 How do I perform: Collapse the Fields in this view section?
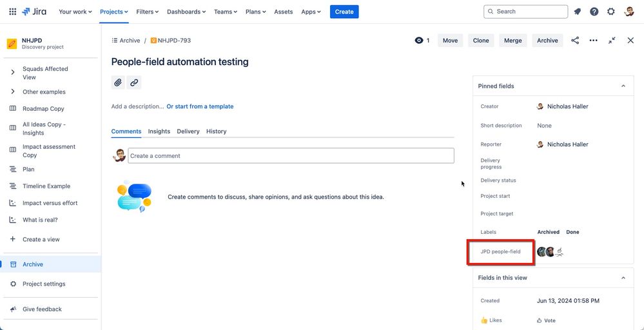(623, 277)
